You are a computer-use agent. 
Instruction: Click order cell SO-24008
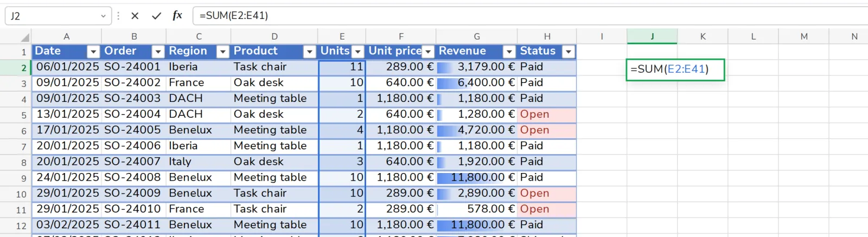tap(133, 177)
